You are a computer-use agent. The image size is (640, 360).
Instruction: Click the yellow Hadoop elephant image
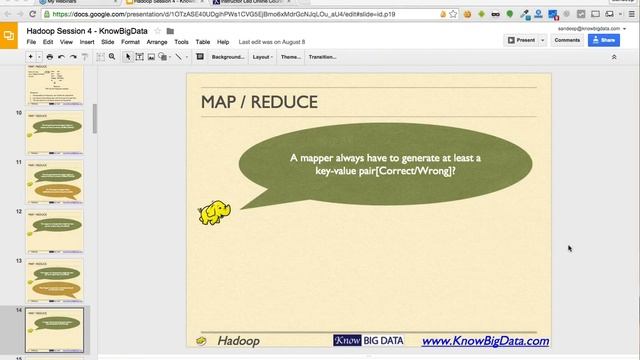coord(214,212)
